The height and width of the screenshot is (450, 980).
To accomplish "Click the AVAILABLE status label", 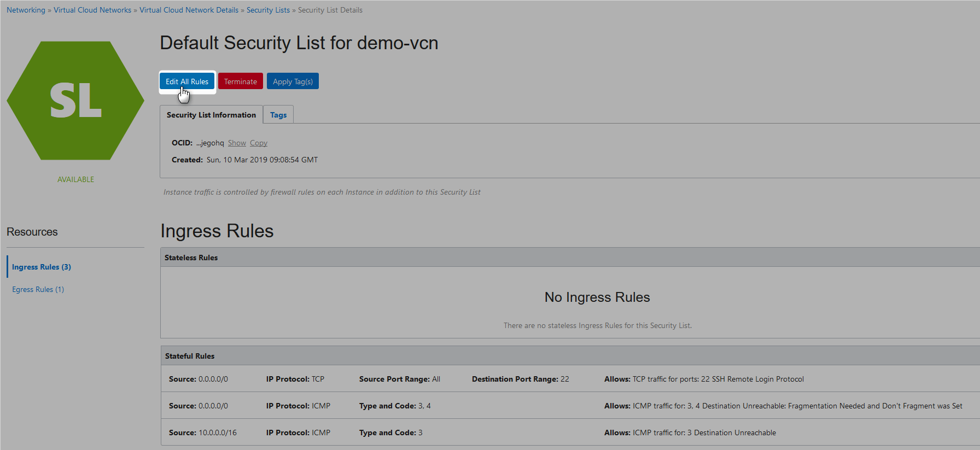I will (x=75, y=179).
